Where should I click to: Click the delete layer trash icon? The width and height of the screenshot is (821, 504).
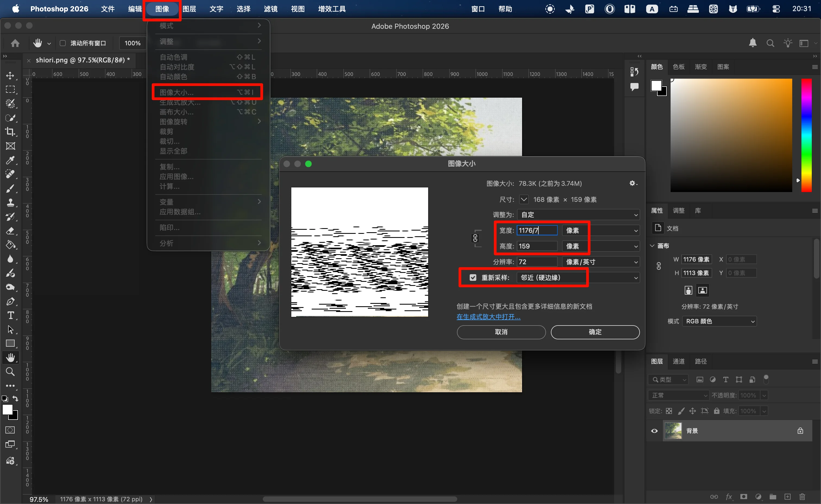(802, 497)
